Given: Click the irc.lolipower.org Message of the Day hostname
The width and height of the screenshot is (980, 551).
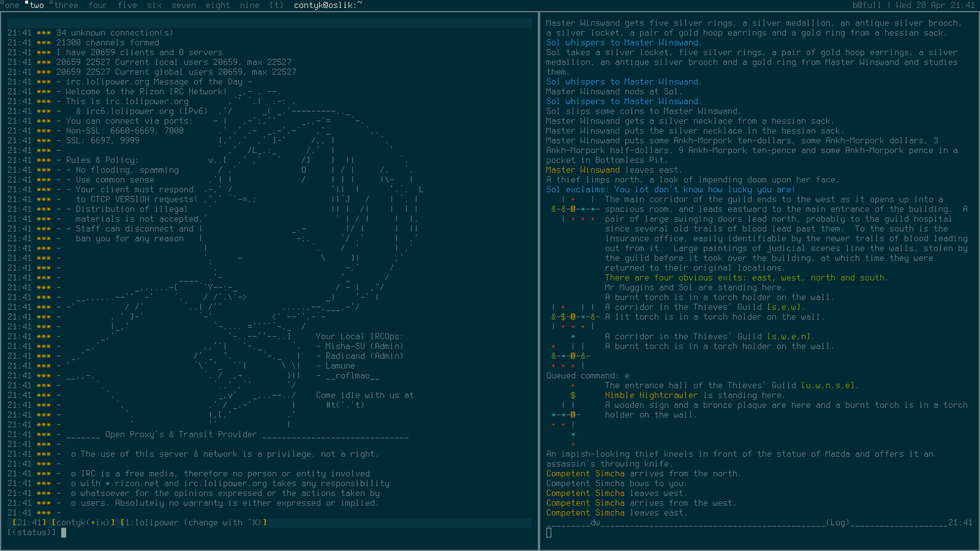Looking at the screenshot, I should pyautogui.click(x=105, y=82).
